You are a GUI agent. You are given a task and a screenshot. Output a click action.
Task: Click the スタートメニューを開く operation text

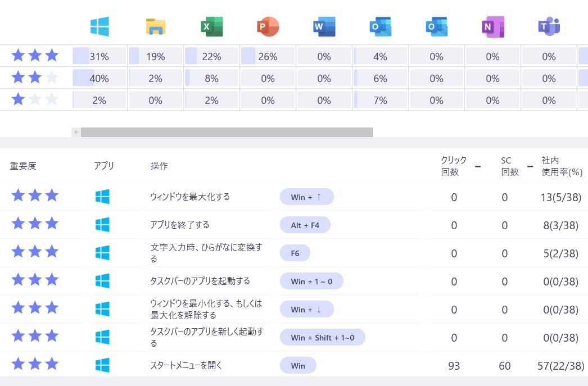click(186, 365)
